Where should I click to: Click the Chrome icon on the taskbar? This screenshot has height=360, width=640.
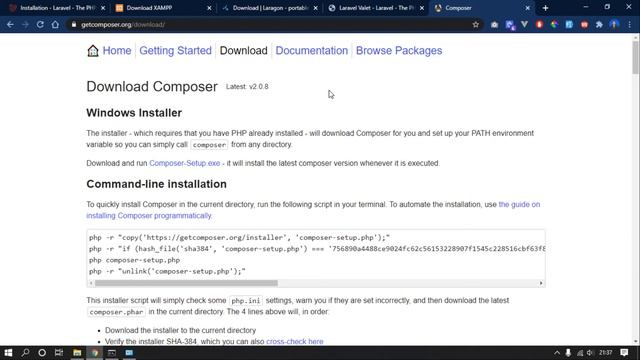[95, 353]
